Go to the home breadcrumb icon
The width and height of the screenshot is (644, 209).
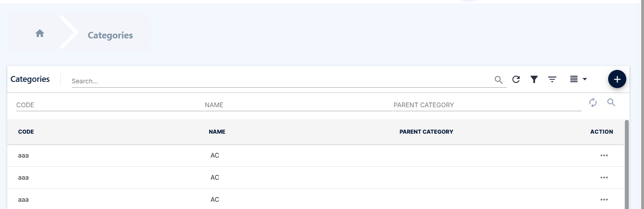click(x=40, y=33)
